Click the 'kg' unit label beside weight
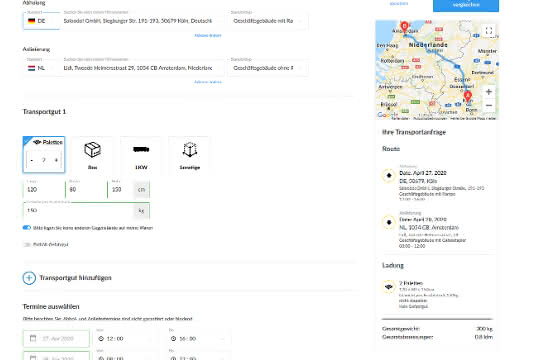540x360 pixels. pyautogui.click(x=142, y=210)
